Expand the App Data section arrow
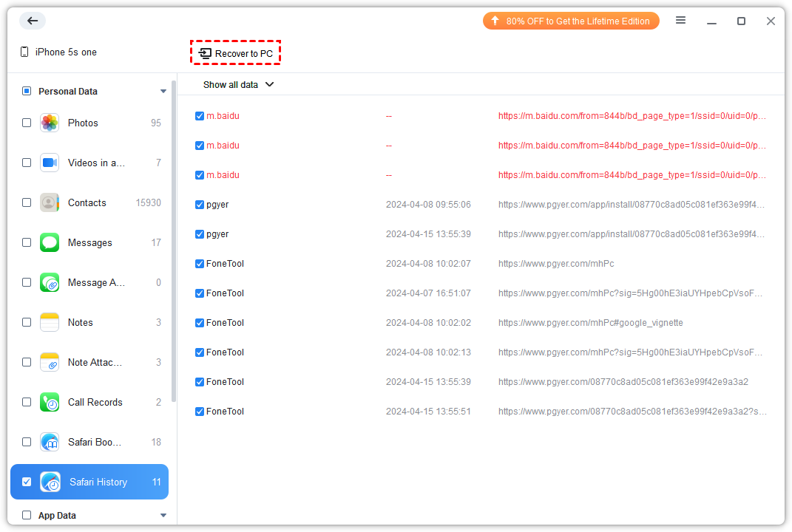792x532 pixels. [x=163, y=515]
